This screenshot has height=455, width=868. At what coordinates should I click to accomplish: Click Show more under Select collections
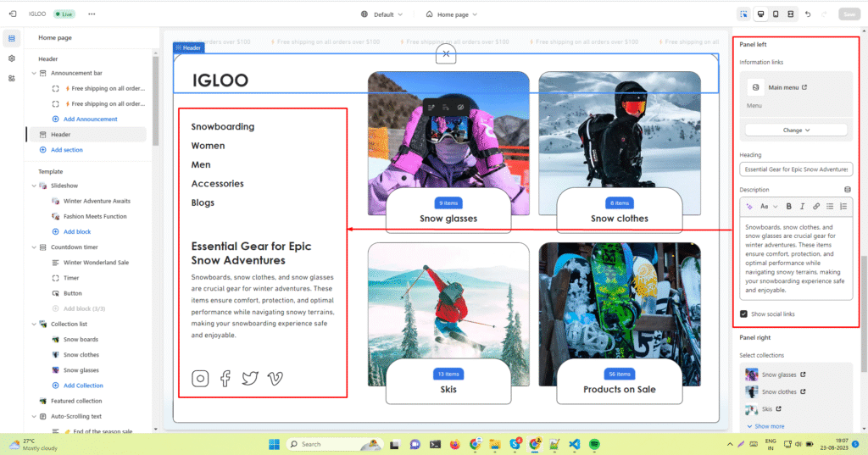tap(769, 426)
